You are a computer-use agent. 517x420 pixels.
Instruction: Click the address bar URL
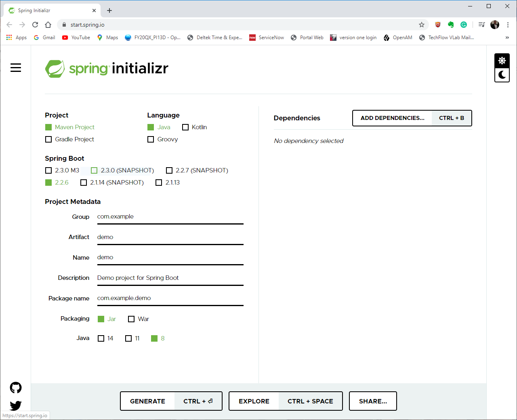click(88, 25)
